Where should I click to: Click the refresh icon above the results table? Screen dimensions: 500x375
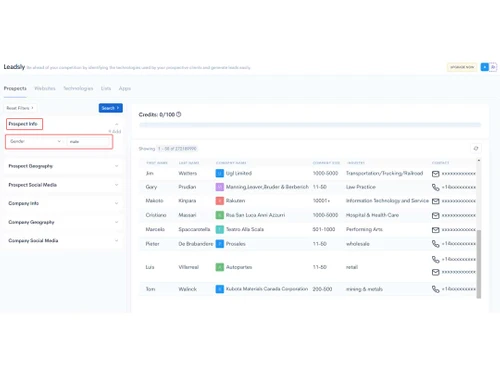click(x=476, y=148)
